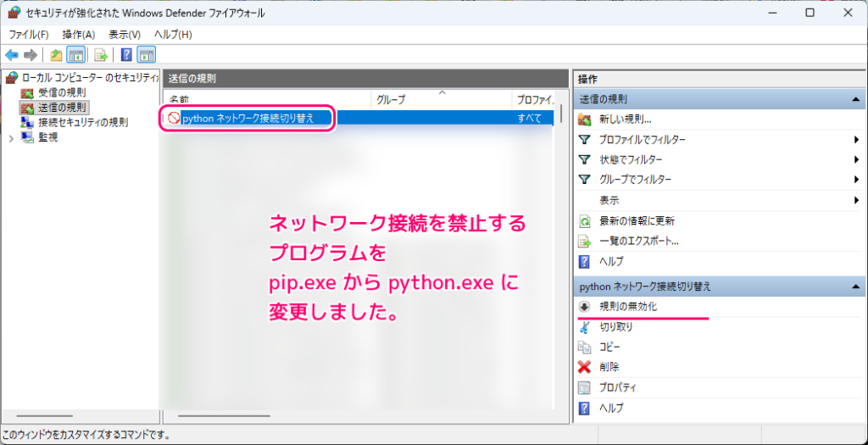This screenshot has height=445, width=868.
Task: Click the funnel icon for 状態でフィルター
Action: [585, 159]
